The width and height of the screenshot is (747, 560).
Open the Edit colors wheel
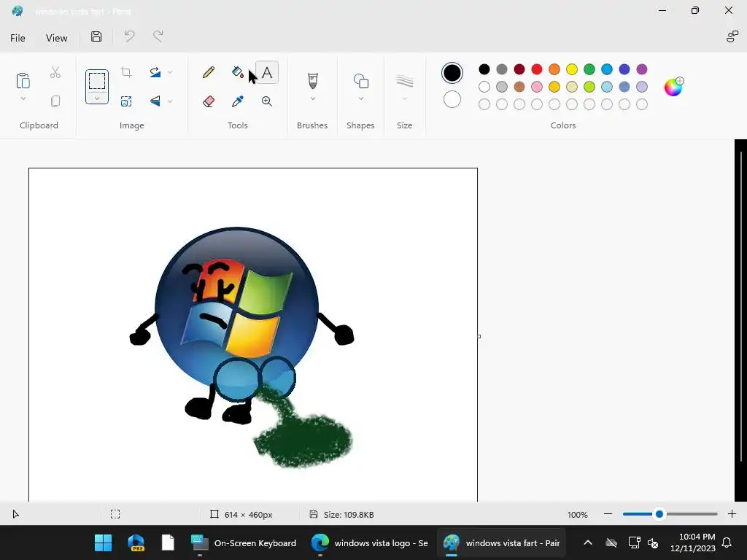[x=673, y=87]
